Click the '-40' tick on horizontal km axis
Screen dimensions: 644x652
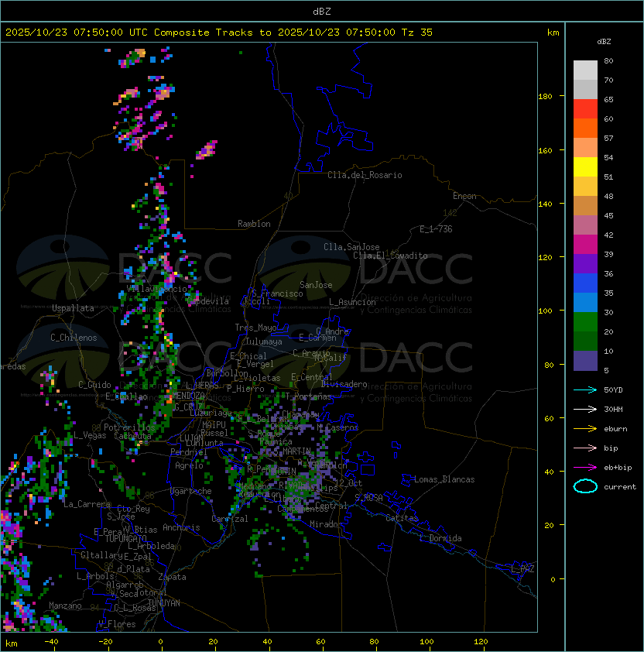51,642
